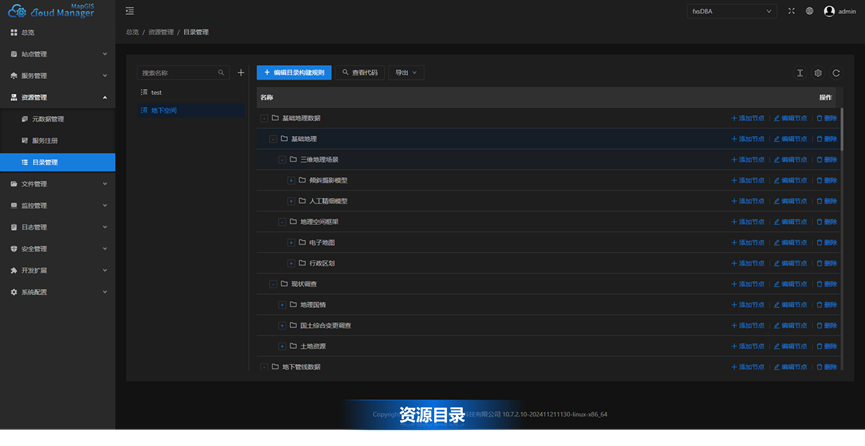Click the plus icon beside the search box
This screenshot has width=865, height=446.
241,73
